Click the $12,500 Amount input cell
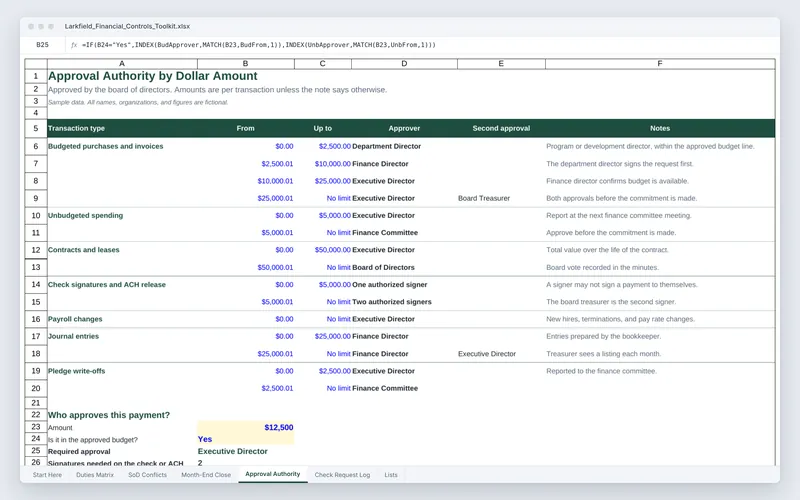Screen dimensions: 800x500 (x=245, y=427)
